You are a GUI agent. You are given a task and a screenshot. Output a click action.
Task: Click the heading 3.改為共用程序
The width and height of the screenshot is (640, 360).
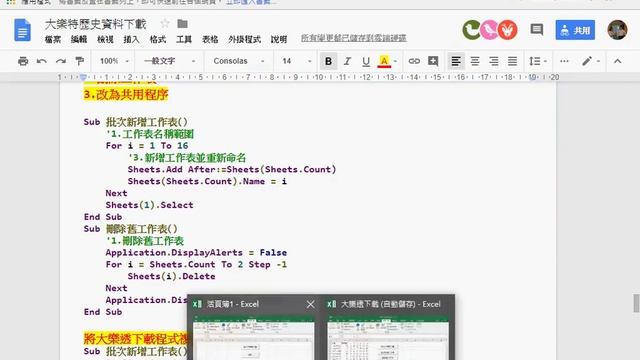click(126, 95)
